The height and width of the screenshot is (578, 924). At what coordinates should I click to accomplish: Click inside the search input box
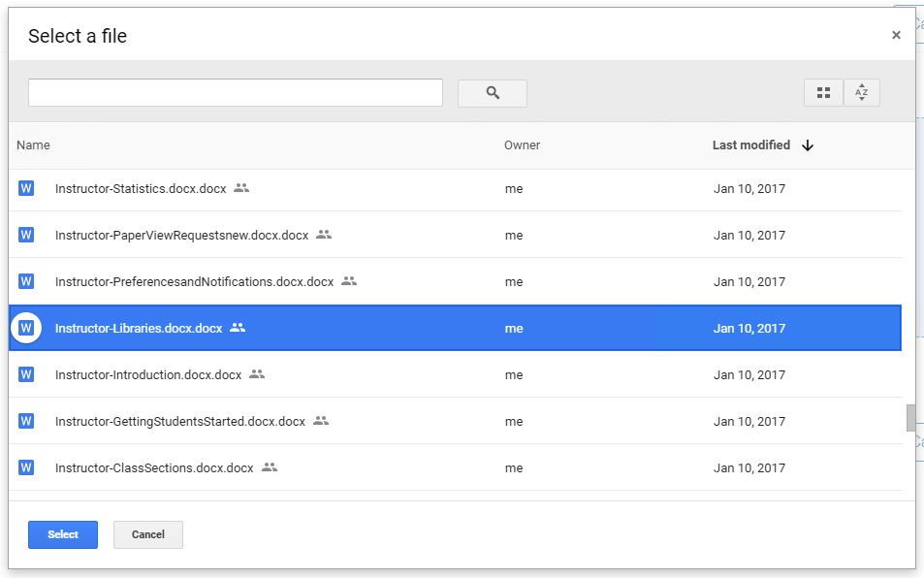[235, 92]
